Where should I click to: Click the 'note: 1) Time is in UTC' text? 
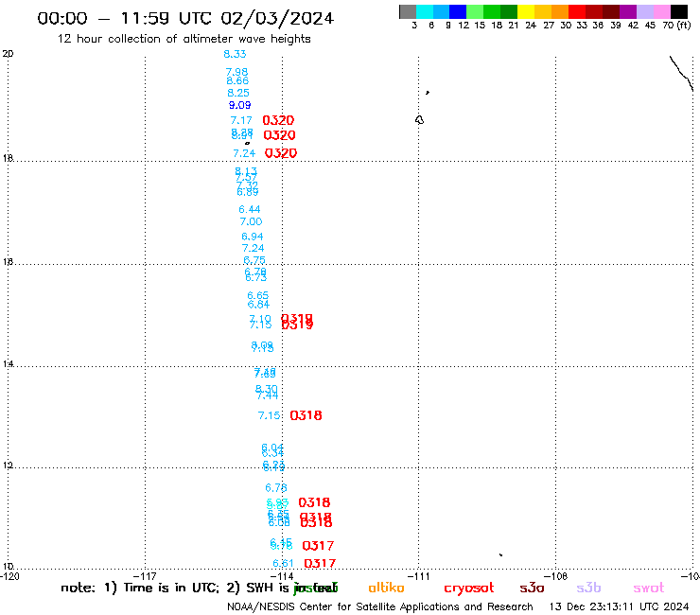[140, 588]
